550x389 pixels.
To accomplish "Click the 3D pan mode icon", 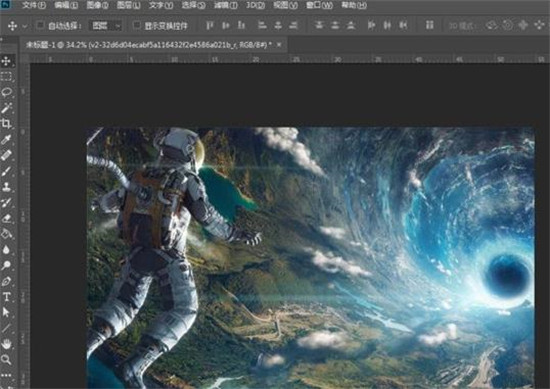I will pyautogui.click(x=523, y=25).
